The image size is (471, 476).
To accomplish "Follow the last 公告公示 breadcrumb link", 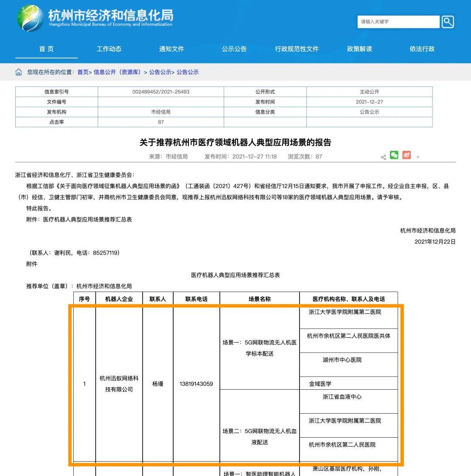I will [188, 72].
